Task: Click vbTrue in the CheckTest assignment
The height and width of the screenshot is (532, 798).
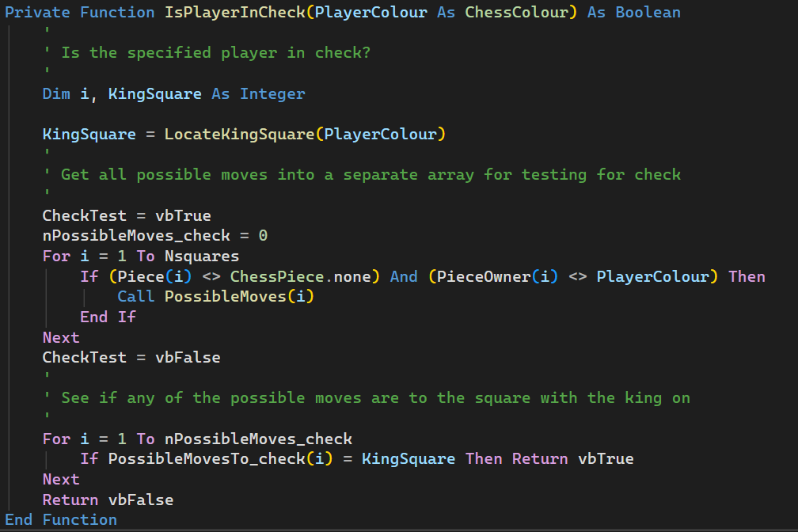Action: tap(183, 215)
